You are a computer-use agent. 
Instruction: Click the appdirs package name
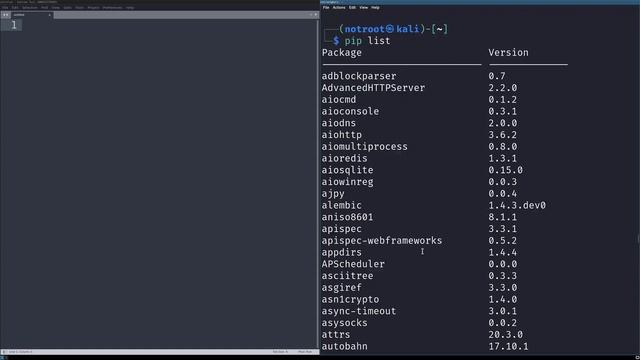(x=342, y=253)
